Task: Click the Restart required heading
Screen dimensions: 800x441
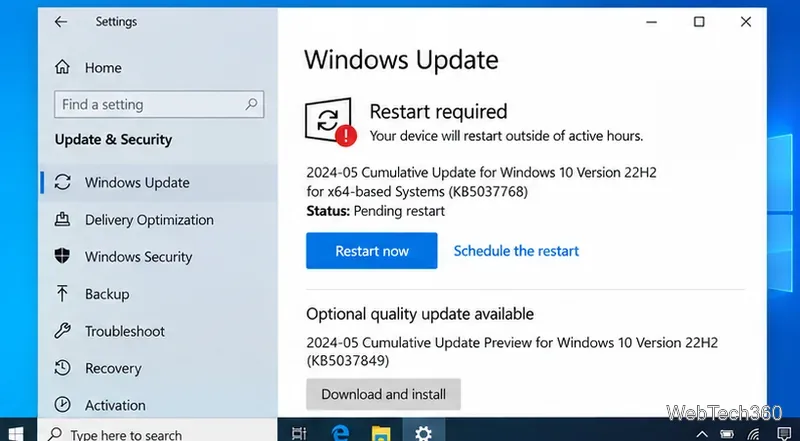Action: click(x=438, y=111)
